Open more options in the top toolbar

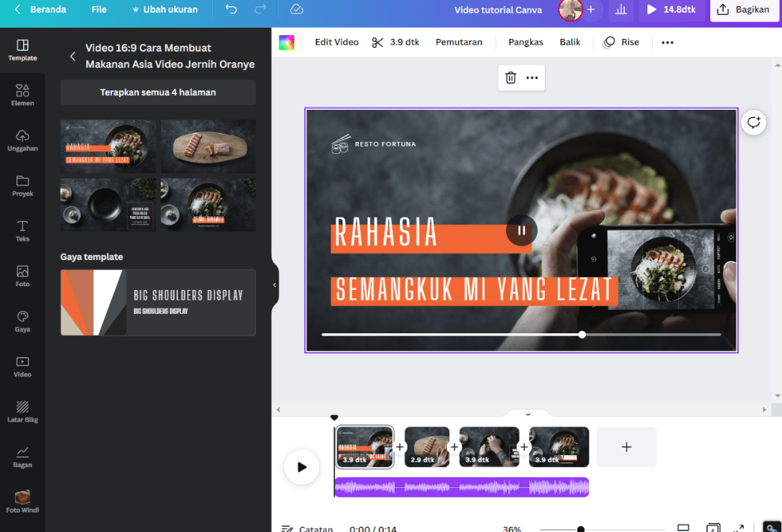pyautogui.click(x=668, y=43)
